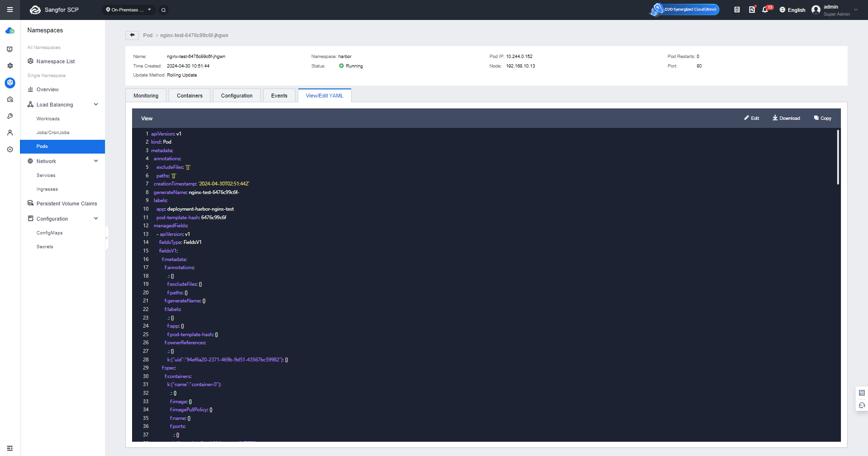Viewport: 868px width, 456px height.
Task: Open the notifications bell with 13 alerts
Action: click(765, 10)
